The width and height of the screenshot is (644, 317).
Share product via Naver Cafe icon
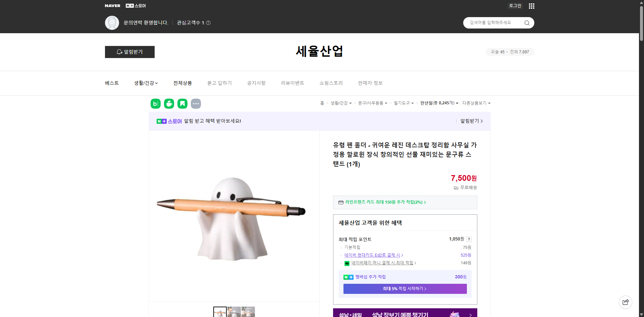[169, 104]
